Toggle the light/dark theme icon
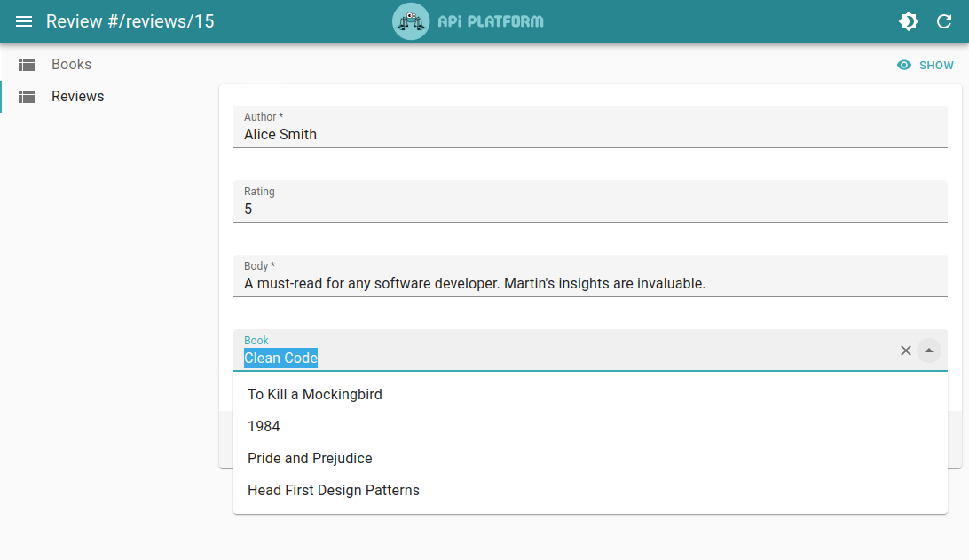Viewport: 969px width, 560px height. [909, 21]
